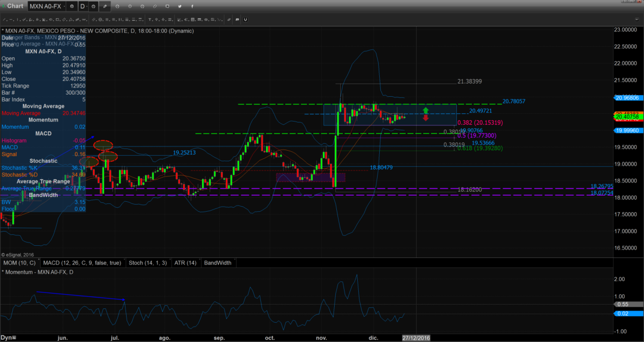Click the Stochastic %K value row
The image size is (644, 342).
[43, 168]
